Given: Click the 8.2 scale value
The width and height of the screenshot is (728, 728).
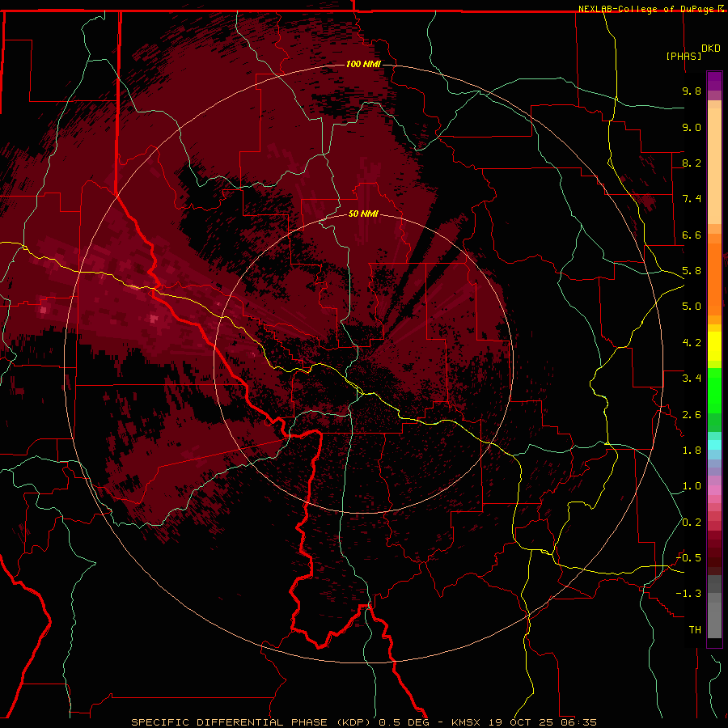Looking at the screenshot, I should pyautogui.click(x=692, y=163).
